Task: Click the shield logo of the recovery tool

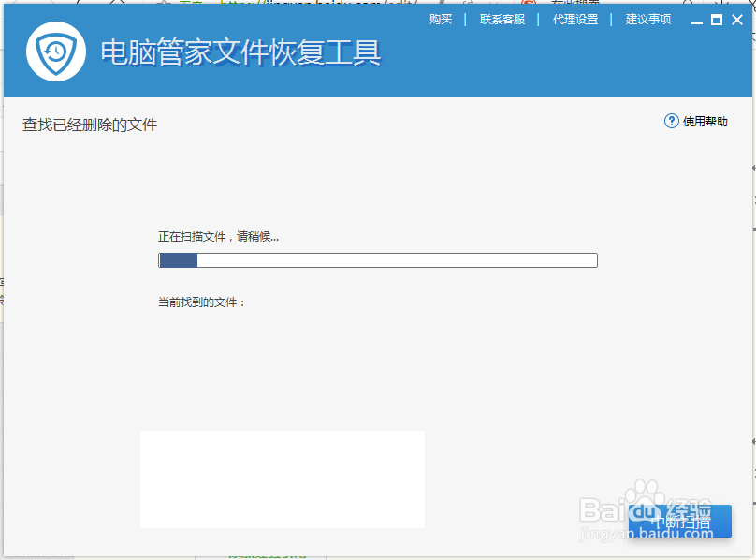Action: [56, 52]
